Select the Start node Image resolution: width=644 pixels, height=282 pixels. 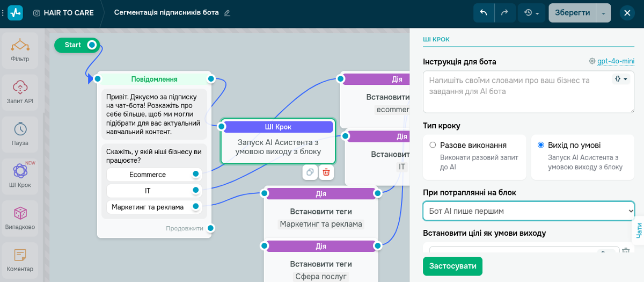pos(73,45)
